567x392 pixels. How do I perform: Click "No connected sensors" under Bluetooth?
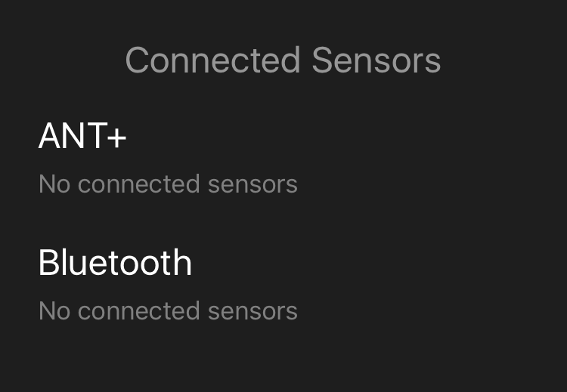168,310
